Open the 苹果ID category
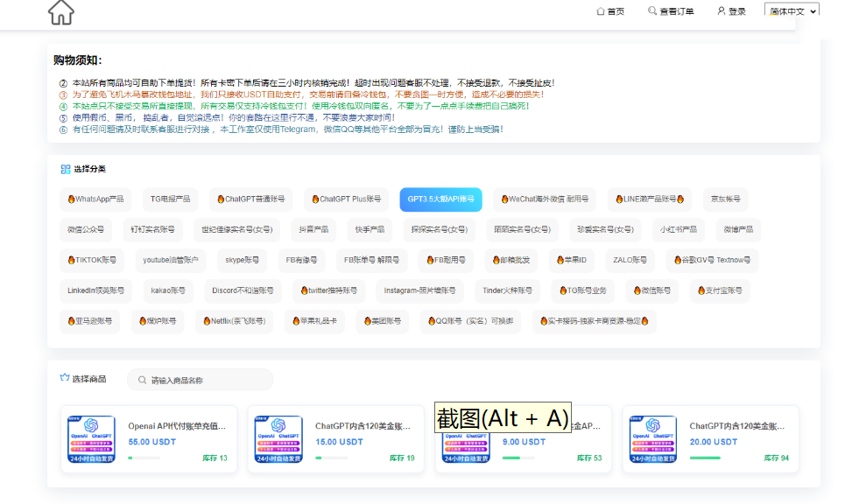This screenshot has height=504, width=845. point(571,261)
